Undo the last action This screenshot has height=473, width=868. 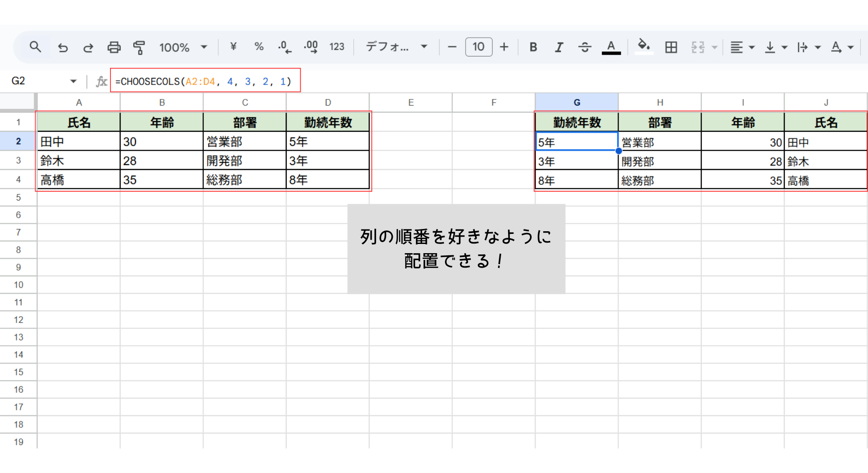63,47
